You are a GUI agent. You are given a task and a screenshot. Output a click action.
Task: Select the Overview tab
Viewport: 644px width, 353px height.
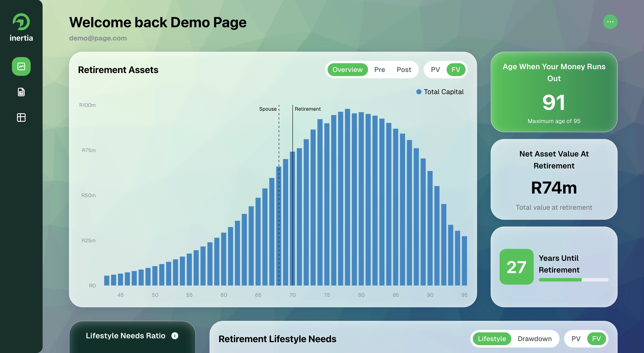coord(347,70)
